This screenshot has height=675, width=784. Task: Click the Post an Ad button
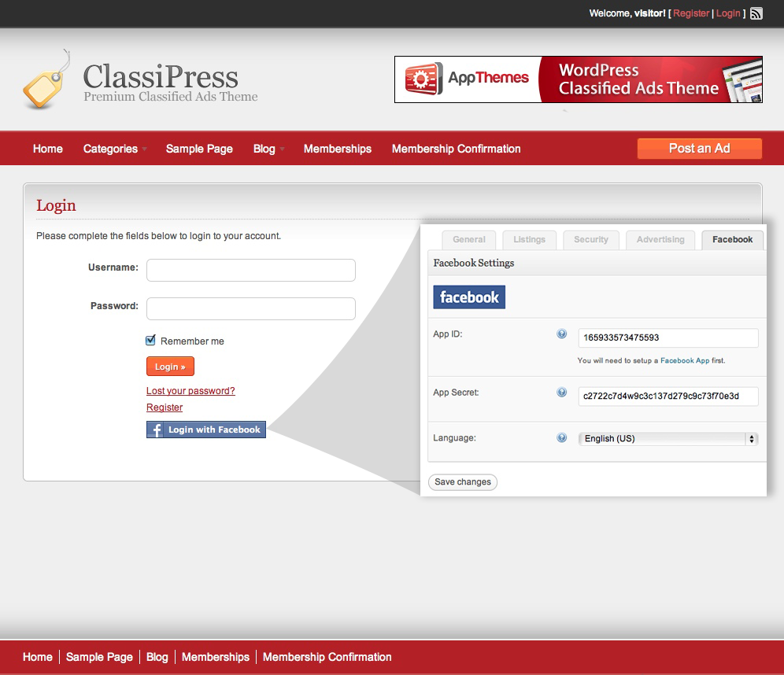(x=700, y=149)
